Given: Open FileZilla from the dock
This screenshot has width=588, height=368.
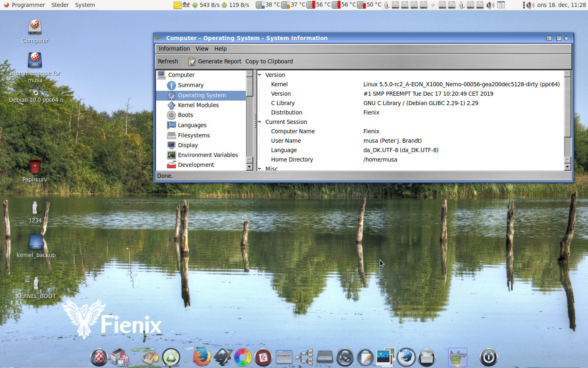Looking at the screenshot, I should pos(263,358).
